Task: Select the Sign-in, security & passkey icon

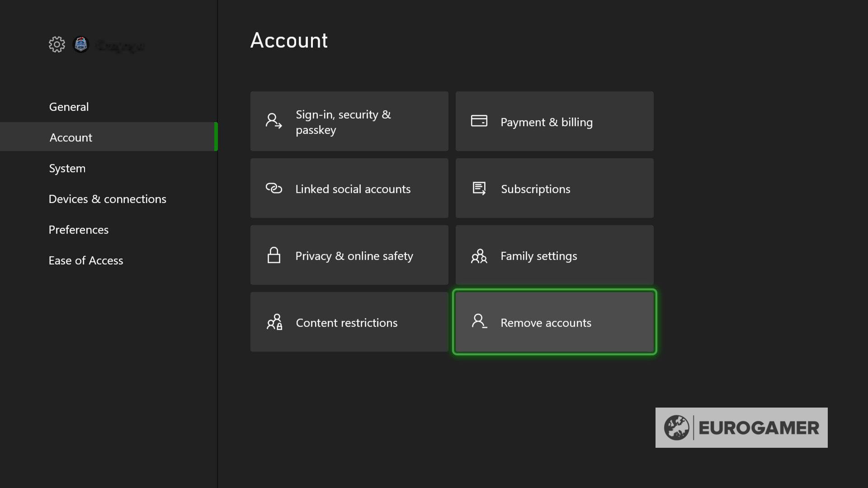Action: (x=273, y=121)
